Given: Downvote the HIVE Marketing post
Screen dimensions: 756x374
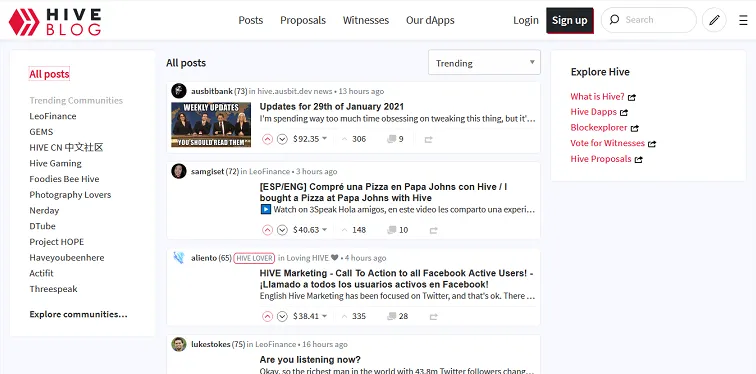Looking at the screenshot, I should [x=283, y=316].
